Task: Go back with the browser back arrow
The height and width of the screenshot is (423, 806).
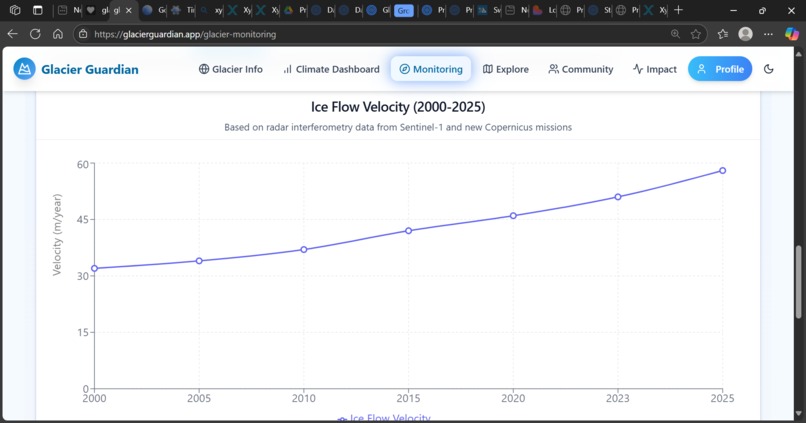Action: tap(12, 34)
